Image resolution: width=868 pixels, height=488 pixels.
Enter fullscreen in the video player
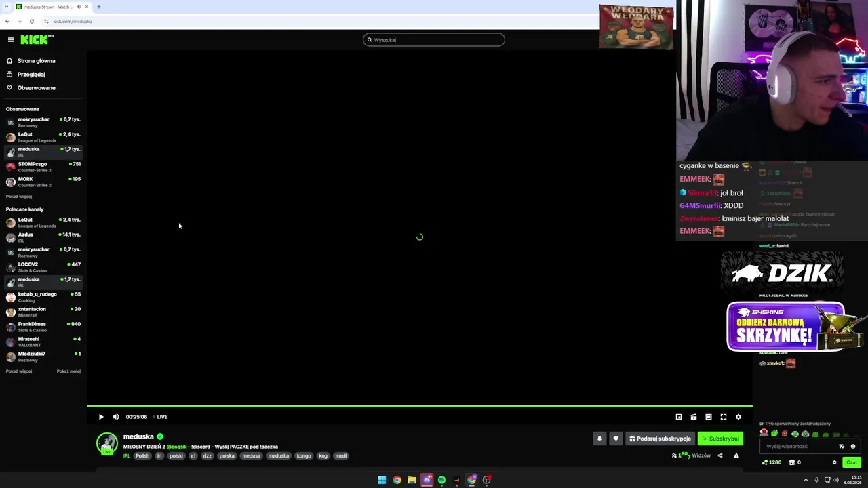(x=724, y=417)
